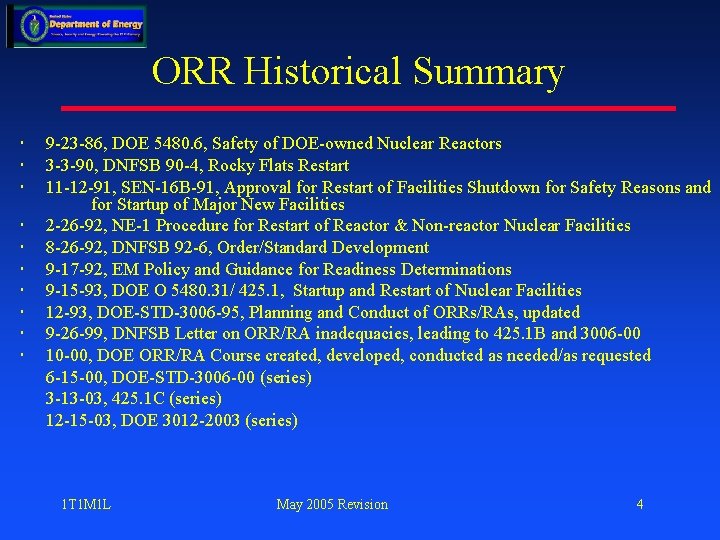Click the slide number '4'
Screen dimensions: 720x540
[640, 505]
